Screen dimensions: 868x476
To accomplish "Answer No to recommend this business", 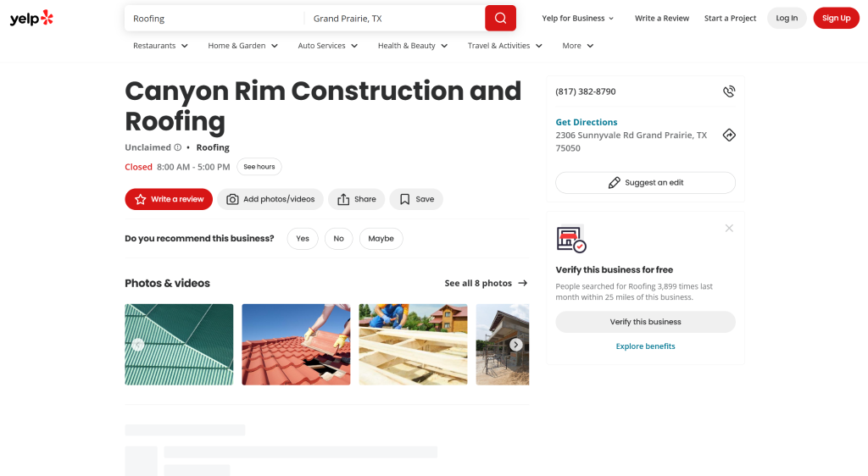I will click(x=338, y=239).
